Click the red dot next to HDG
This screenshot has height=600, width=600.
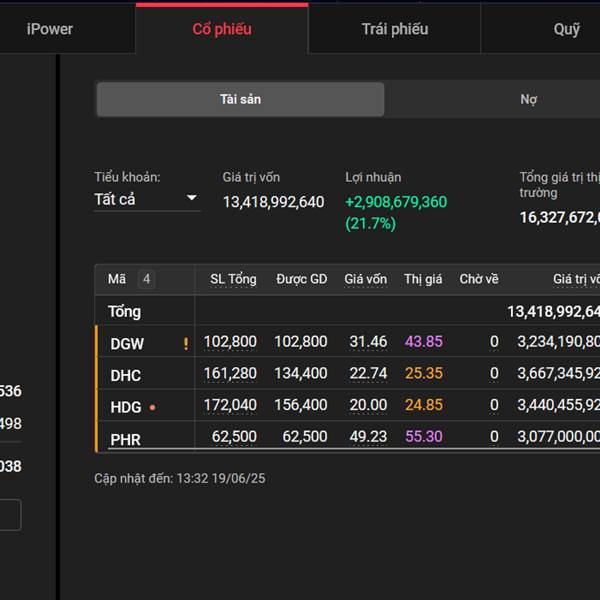click(152, 408)
